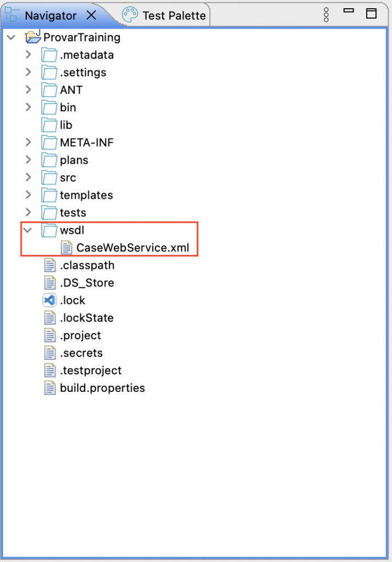Select the src folder
The width and height of the screenshot is (392, 562).
click(66, 177)
